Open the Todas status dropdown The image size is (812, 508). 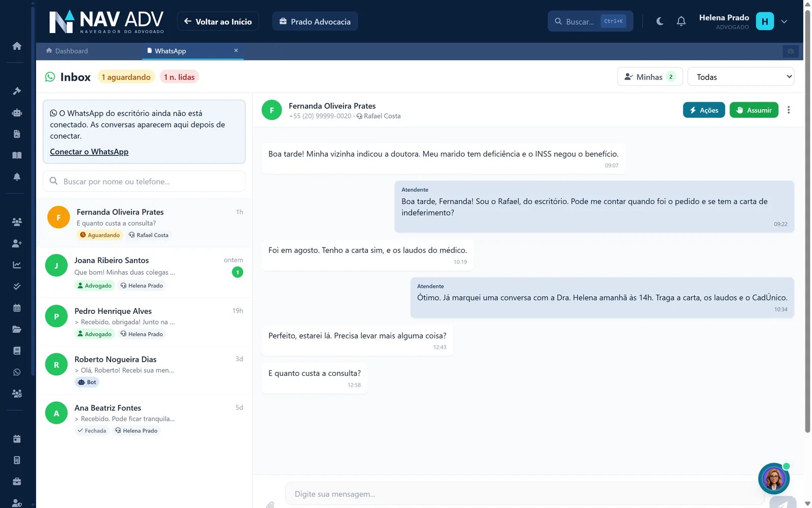[741, 77]
